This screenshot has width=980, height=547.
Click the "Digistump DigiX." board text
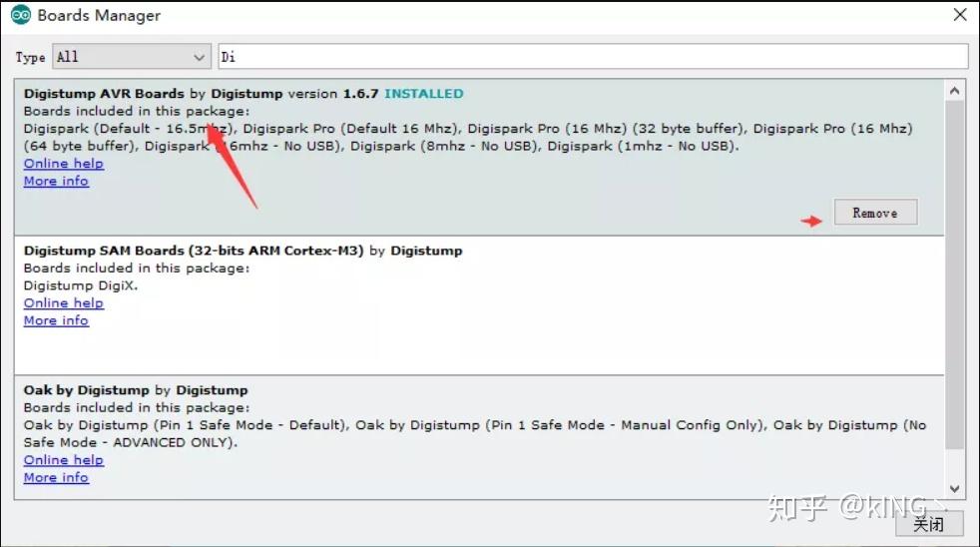81,285
